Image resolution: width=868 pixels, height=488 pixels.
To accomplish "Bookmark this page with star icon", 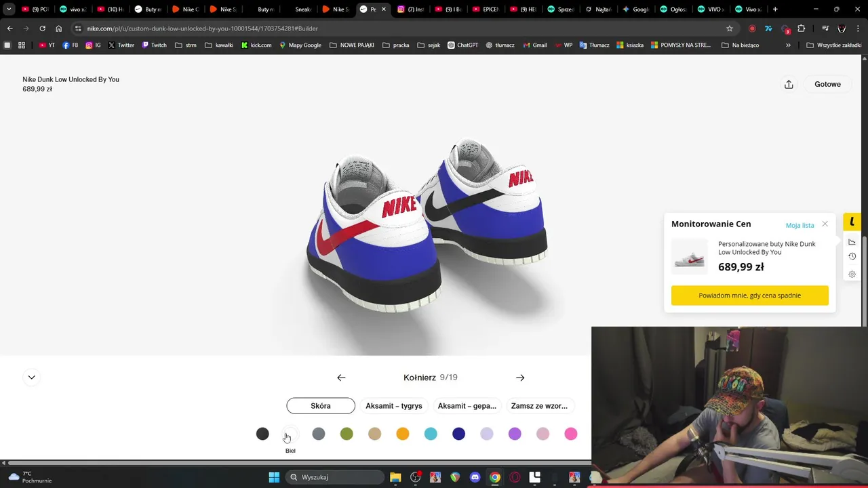I will 730,28.
